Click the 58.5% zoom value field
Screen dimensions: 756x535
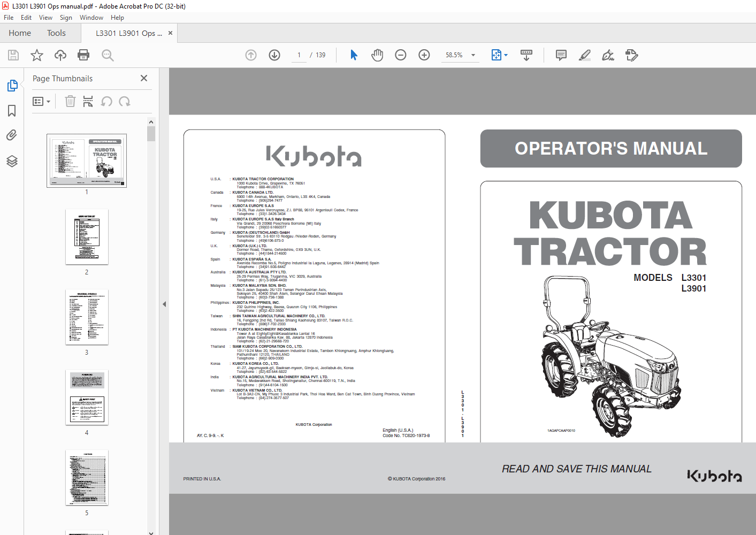click(x=454, y=55)
